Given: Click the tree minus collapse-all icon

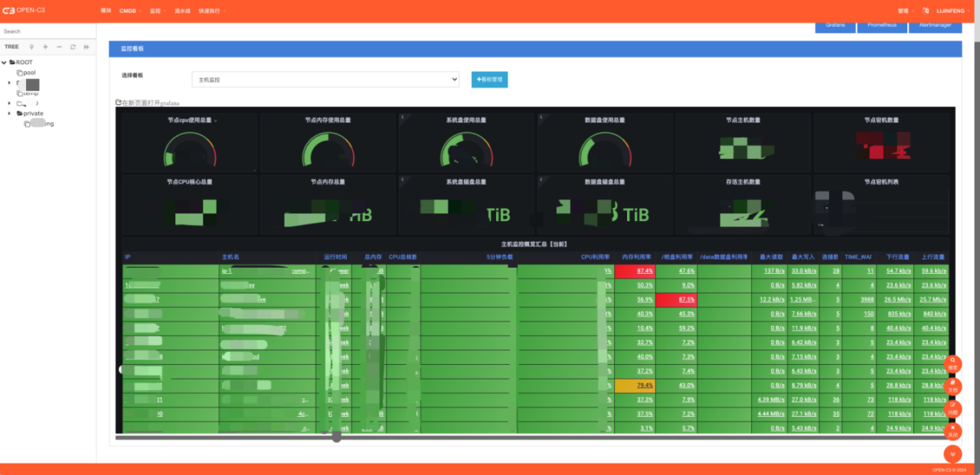Looking at the screenshot, I should (x=59, y=47).
